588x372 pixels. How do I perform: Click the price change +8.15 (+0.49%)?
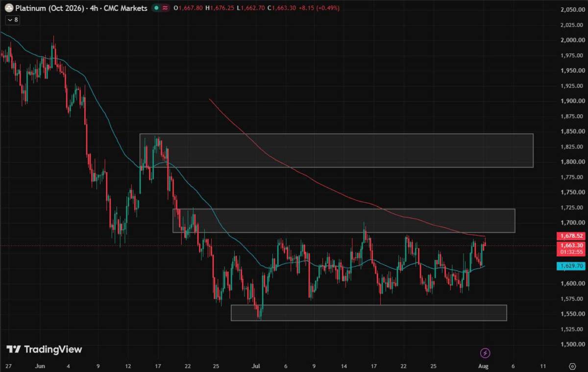pos(318,8)
